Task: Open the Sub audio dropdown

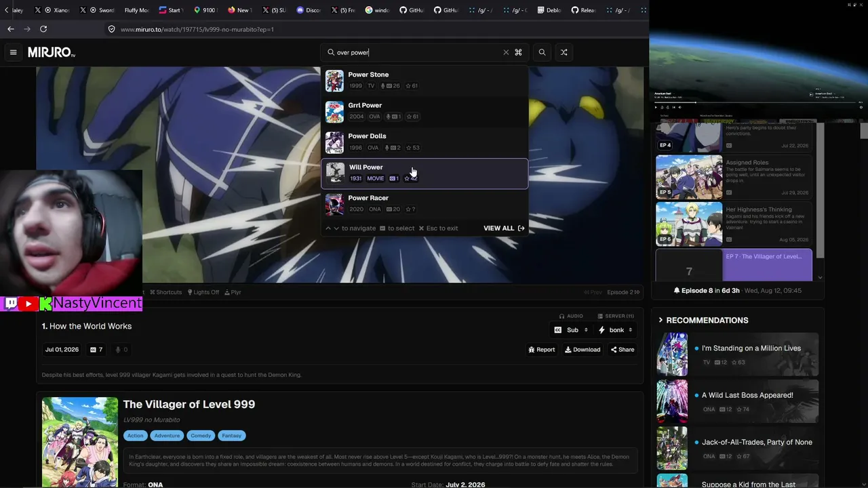Action: click(x=572, y=330)
